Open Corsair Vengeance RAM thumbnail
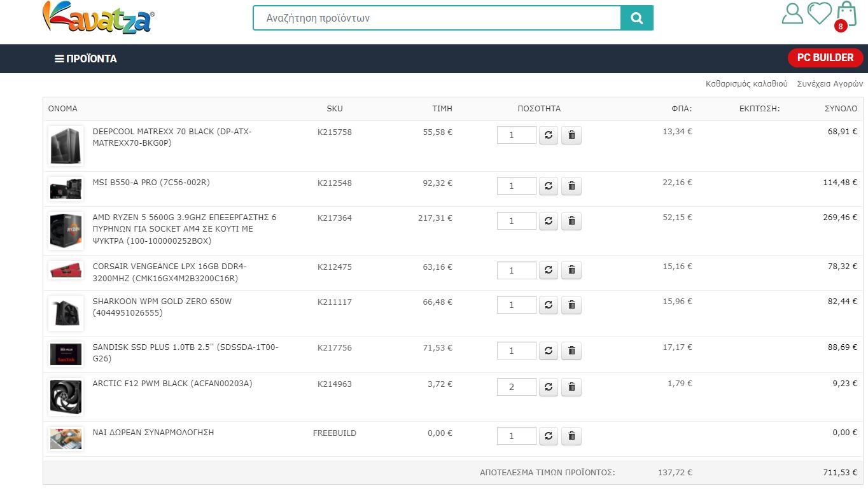 [x=66, y=270]
